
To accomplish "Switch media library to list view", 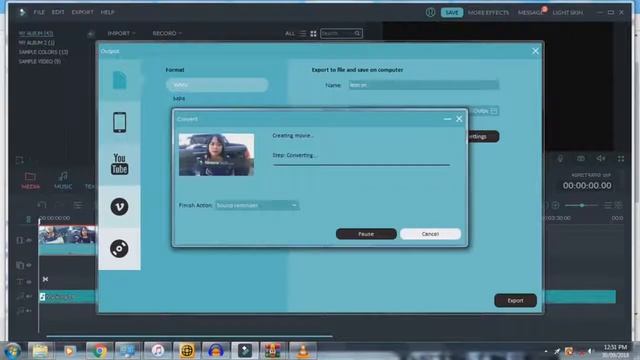I will (302, 33).
